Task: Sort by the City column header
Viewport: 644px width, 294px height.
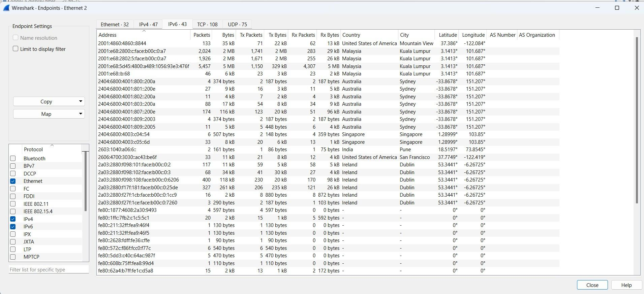Action: point(416,35)
